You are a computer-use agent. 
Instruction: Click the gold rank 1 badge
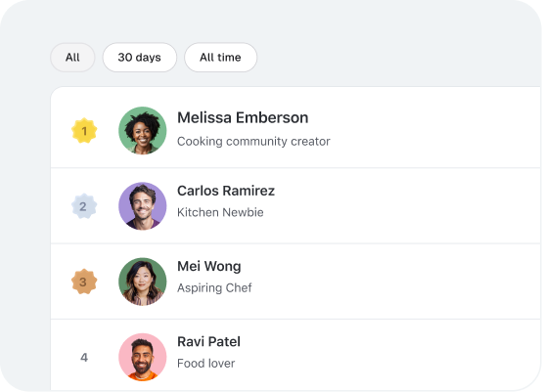84,131
